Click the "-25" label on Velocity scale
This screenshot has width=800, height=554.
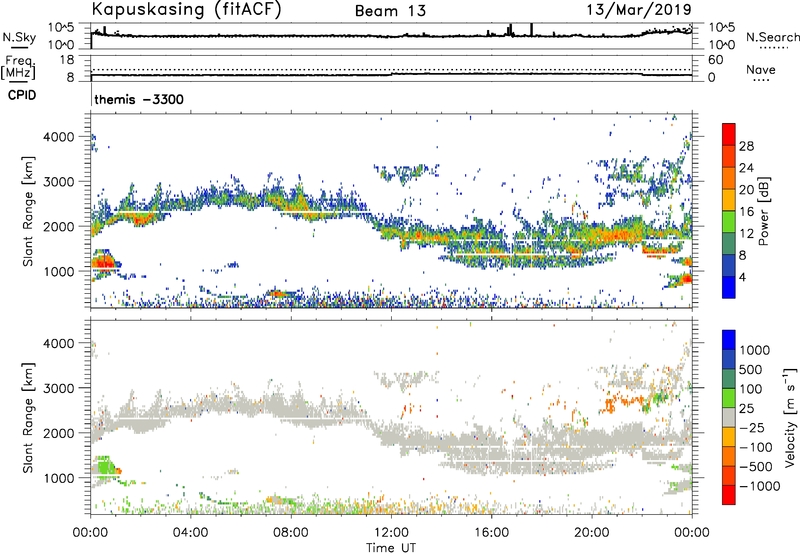[751, 428]
